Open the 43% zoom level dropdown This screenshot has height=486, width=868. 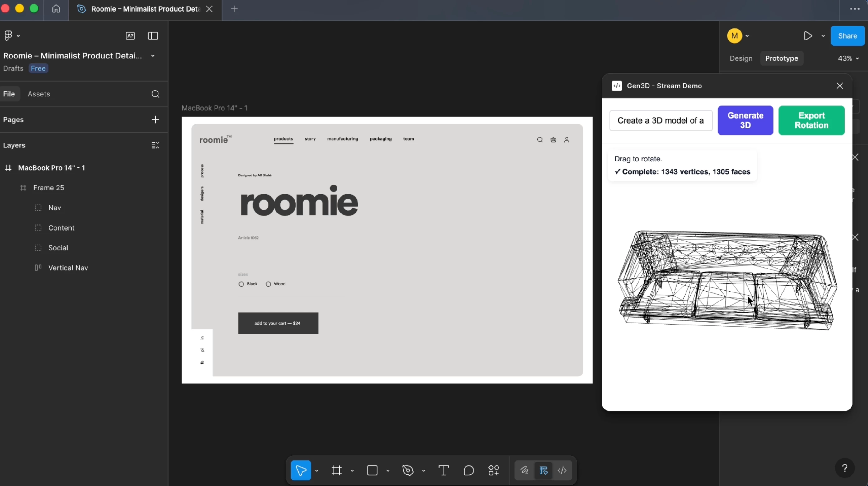pos(848,58)
